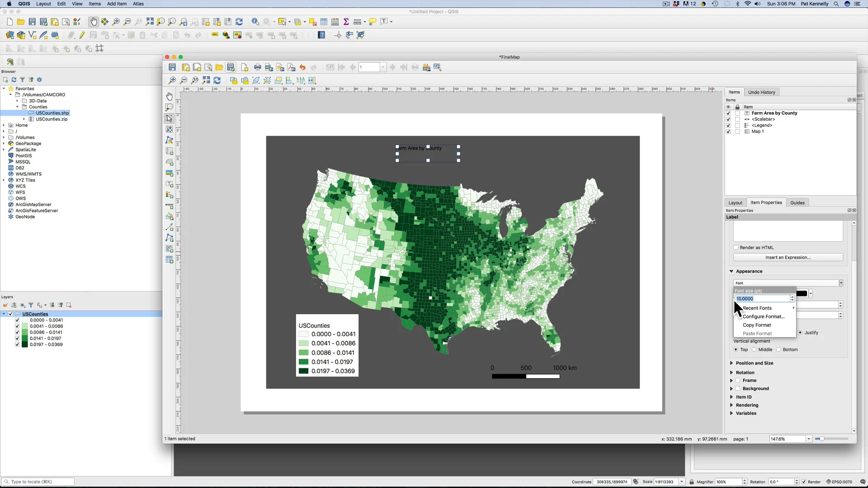868x488 pixels.
Task: Select the Pan Layout hand tool
Action: [x=170, y=96]
